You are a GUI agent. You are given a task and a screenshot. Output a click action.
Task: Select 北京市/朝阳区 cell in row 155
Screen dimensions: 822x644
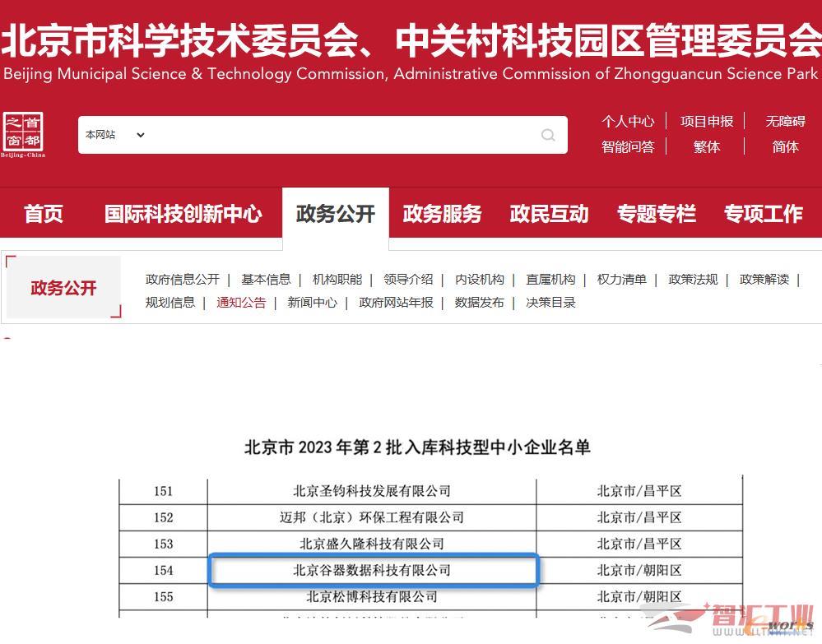point(639,597)
